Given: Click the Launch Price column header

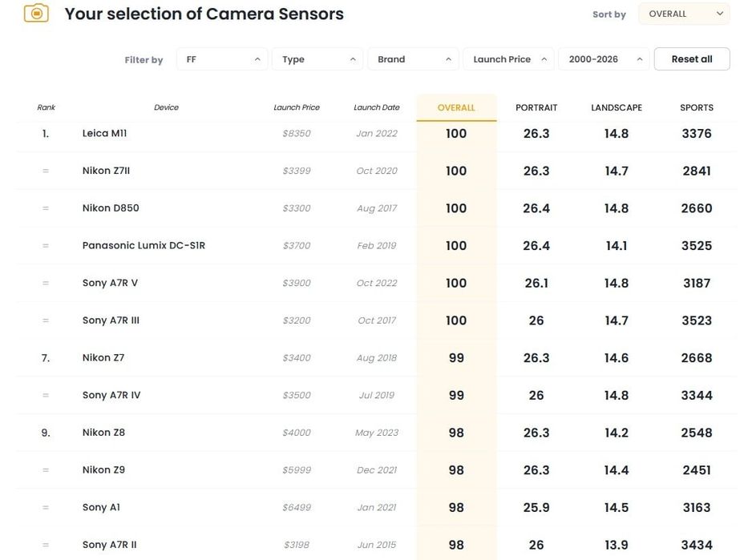Looking at the screenshot, I should pyautogui.click(x=297, y=107).
